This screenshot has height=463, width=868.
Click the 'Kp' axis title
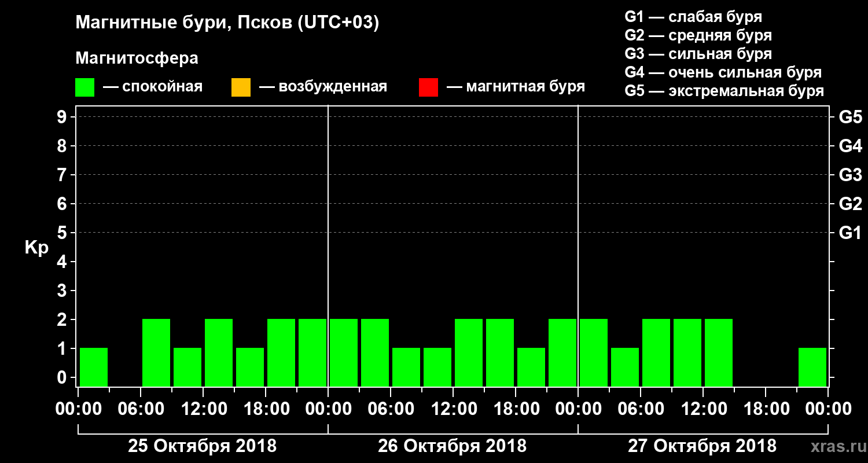coord(36,248)
